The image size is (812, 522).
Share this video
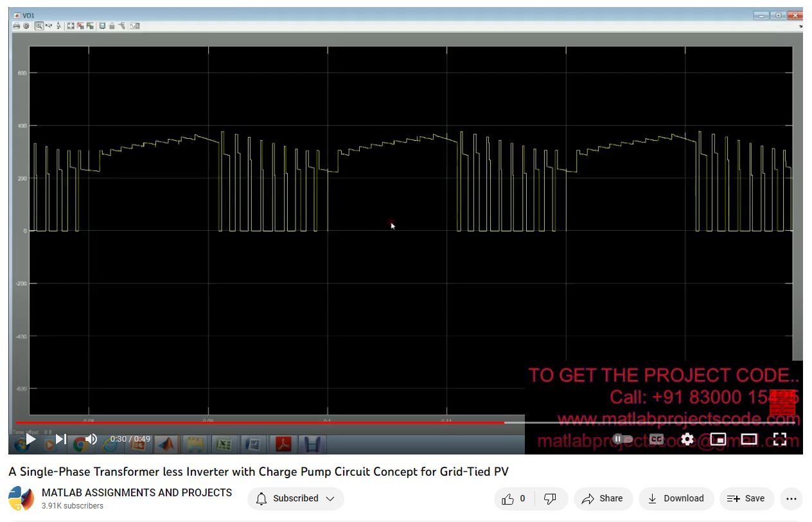point(602,498)
